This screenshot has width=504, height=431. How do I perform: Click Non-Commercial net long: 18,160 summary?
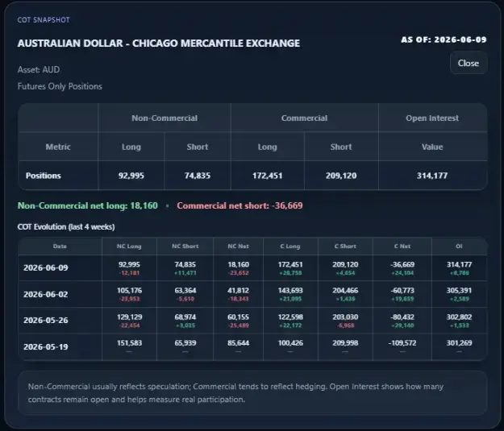coord(88,205)
